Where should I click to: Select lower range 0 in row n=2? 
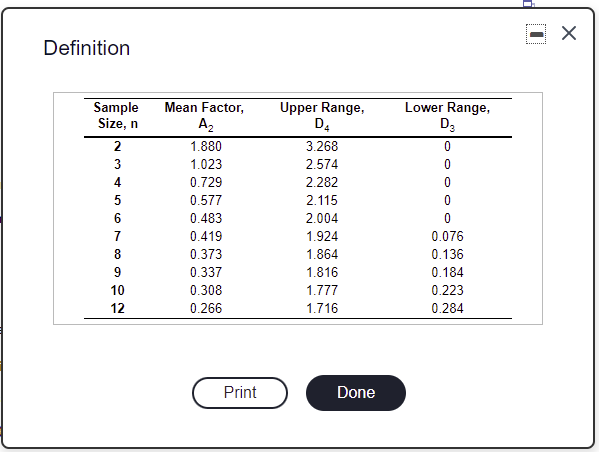pyautogui.click(x=447, y=146)
